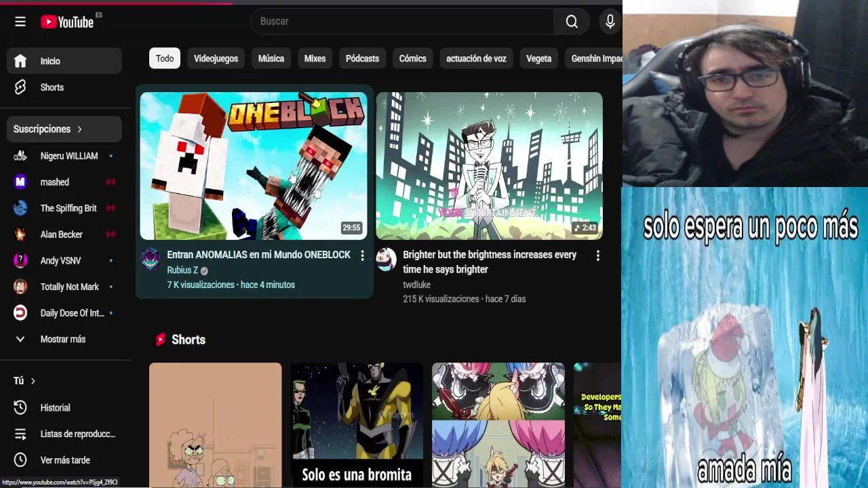Select the Cómics filter chip

412,58
